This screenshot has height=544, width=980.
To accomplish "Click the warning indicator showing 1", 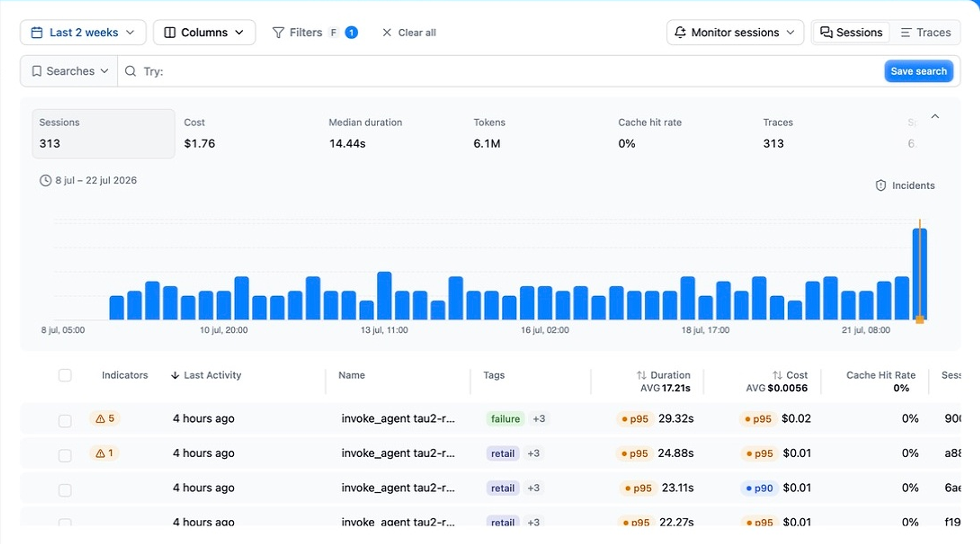I will (105, 453).
